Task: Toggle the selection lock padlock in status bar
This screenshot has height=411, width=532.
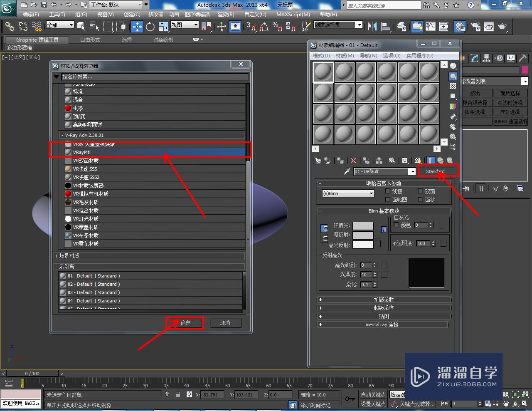Action: pos(178,394)
